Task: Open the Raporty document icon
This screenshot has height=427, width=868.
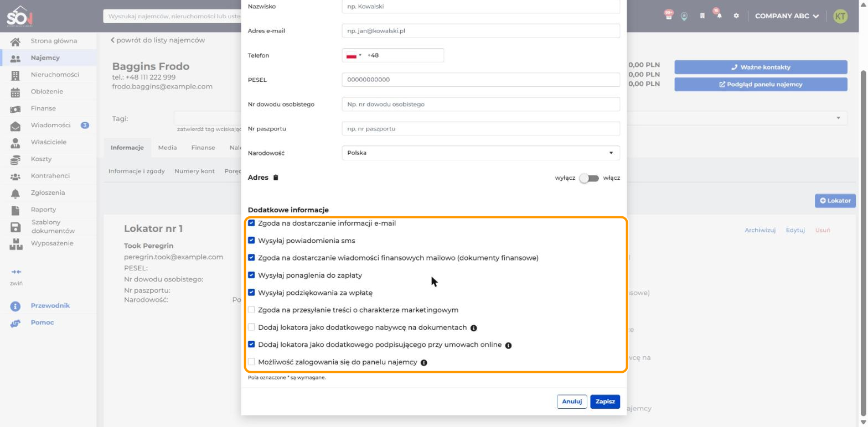Action: click(15, 211)
